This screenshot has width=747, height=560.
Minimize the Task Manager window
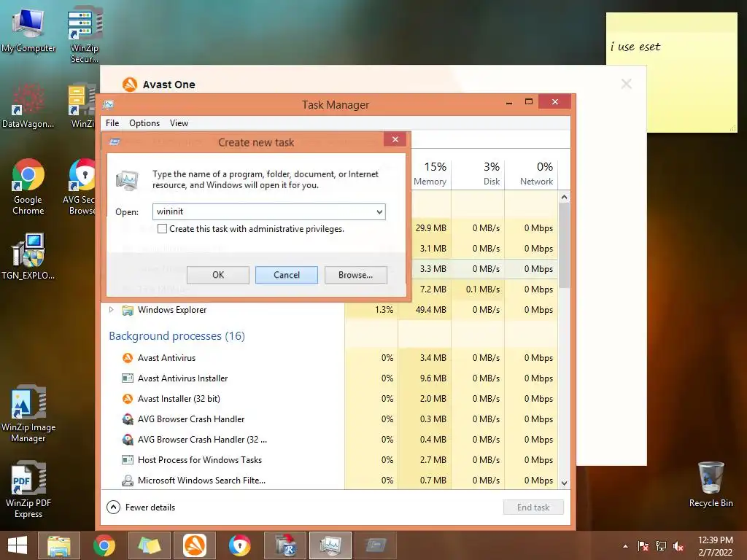click(x=508, y=102)
